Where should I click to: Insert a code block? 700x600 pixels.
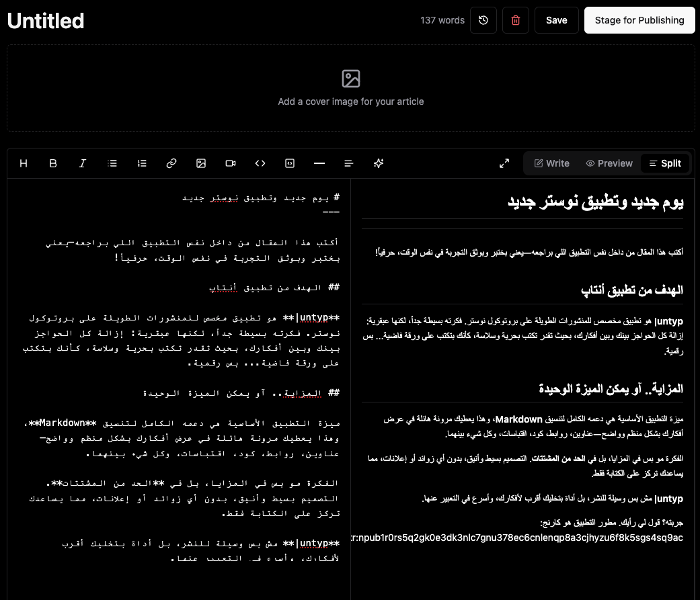(290, 163)
